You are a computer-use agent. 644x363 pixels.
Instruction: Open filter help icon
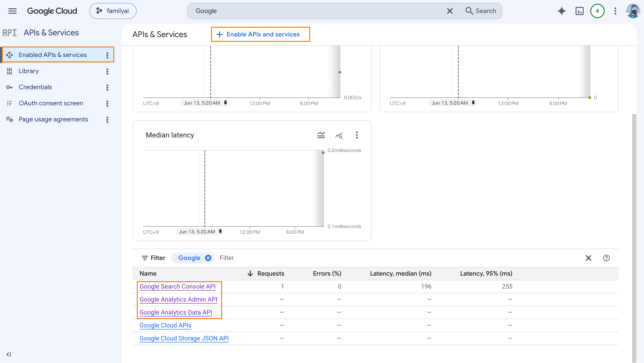point(606,258)
